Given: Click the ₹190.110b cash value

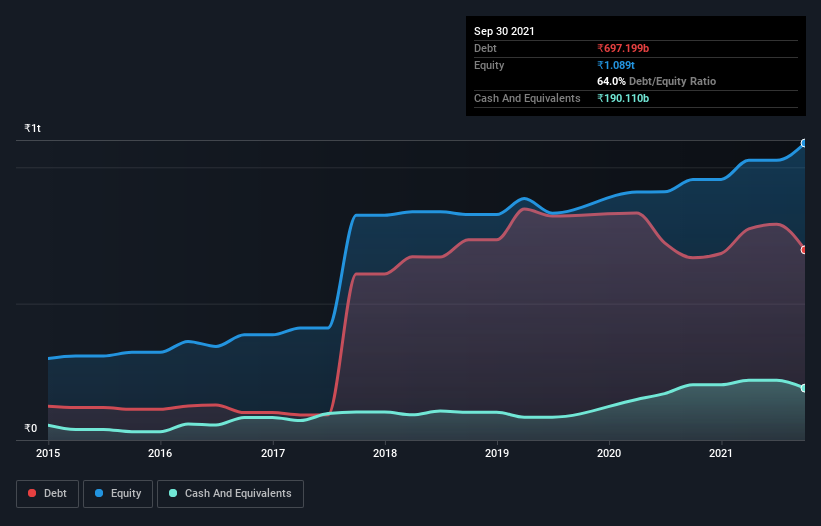Looking at the screenshot, I should [x=623, y=98].
